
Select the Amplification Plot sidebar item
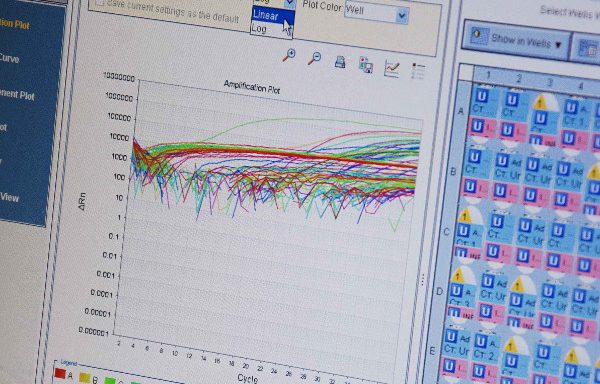15,24
